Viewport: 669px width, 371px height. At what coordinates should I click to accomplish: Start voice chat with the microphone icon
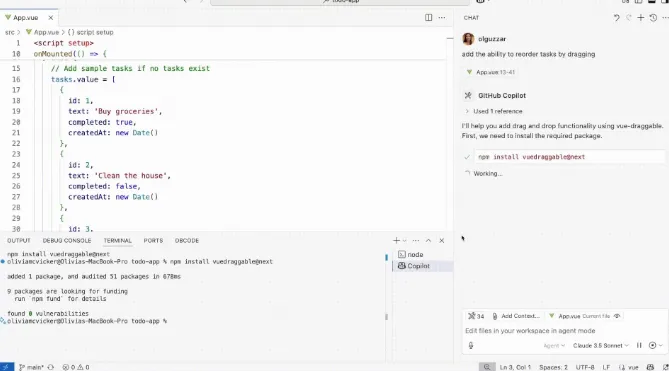471,346
